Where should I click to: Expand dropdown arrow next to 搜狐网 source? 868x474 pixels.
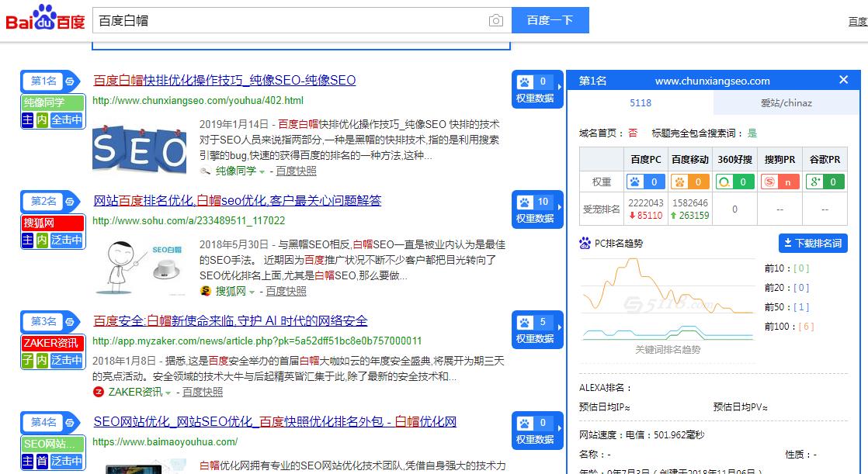click(x=252, y=292)
